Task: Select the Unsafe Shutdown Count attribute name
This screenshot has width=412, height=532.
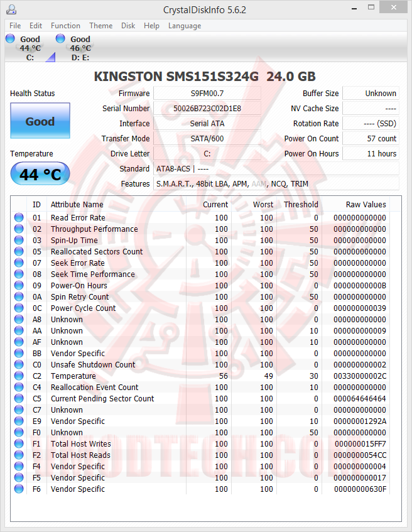Action: pos(93,365)
